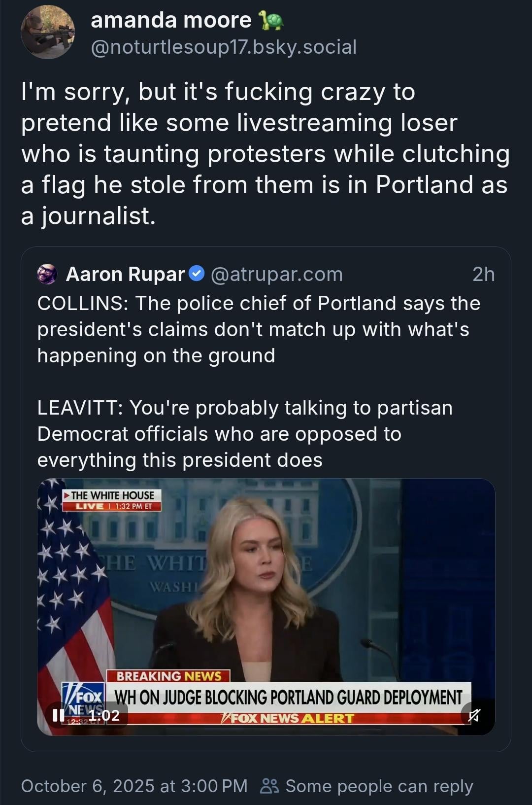This screenshot has height=805, width=532.
Task: Select the main post text about Portland
Action: click(x=265, y=153)
